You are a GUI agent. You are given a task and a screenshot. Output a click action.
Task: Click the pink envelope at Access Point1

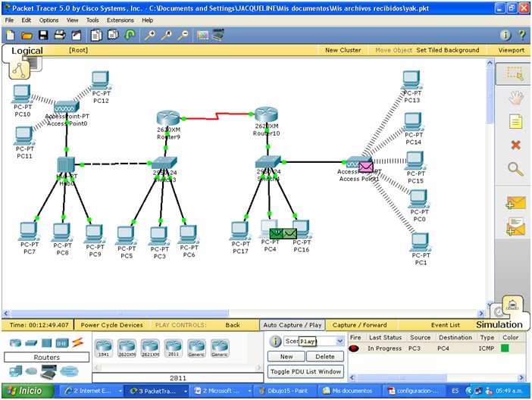click(366, 167)
